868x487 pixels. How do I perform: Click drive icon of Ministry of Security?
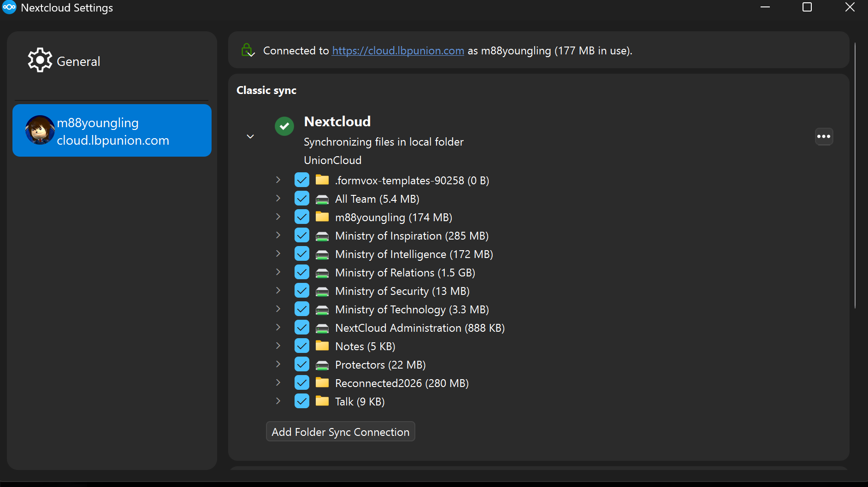click(x=322, y=291)
